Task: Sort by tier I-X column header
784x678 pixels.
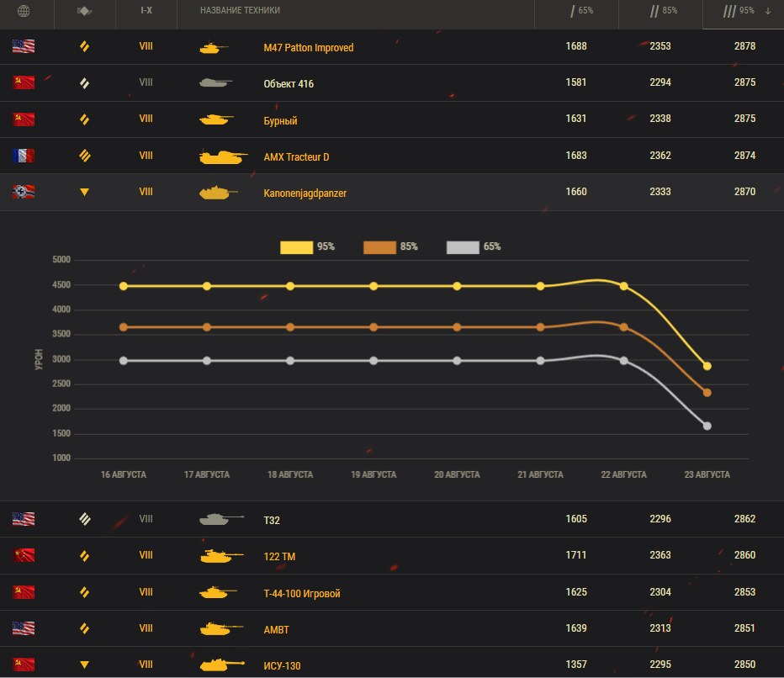Action: click(x=146, y=10)
